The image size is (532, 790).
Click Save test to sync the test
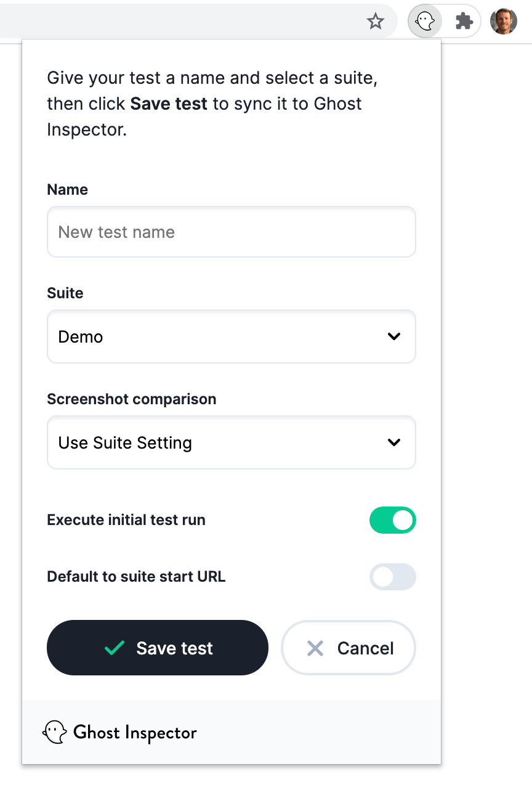click(158, 648)
